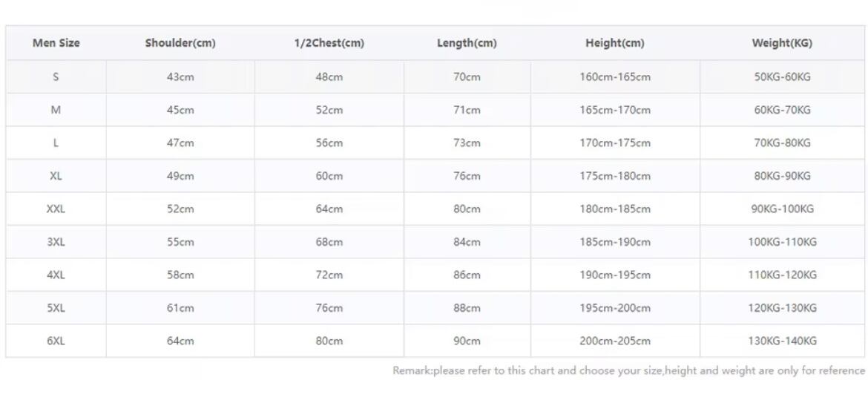
Task: Select the 175cm-180cm height cell
Action: [x=614, y=176]
